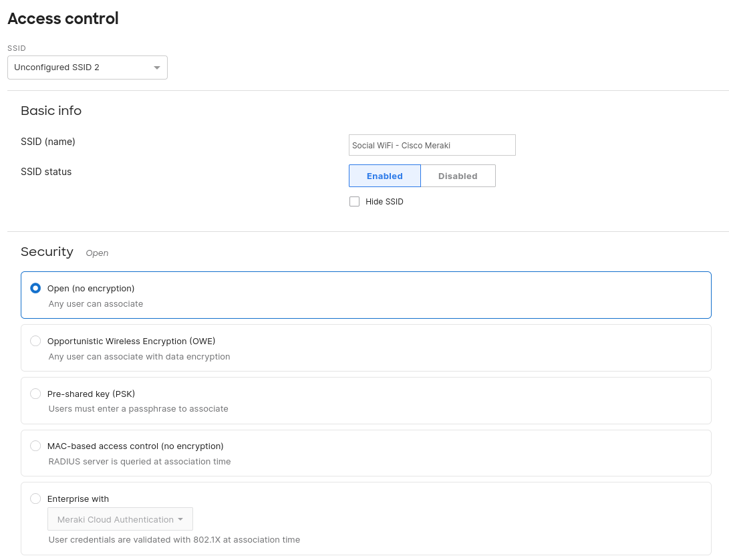Pick MAC-based access control radio option
729x560 pixels.
35,446
